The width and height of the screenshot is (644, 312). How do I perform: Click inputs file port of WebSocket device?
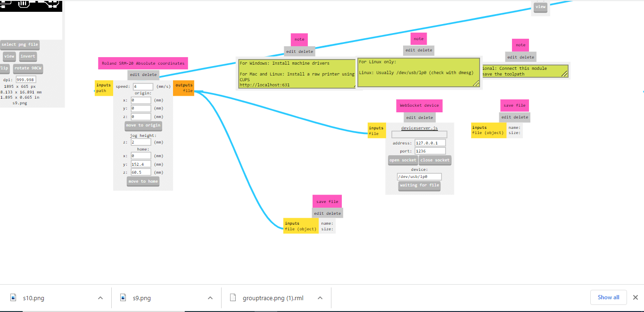(x=377, y=131)
